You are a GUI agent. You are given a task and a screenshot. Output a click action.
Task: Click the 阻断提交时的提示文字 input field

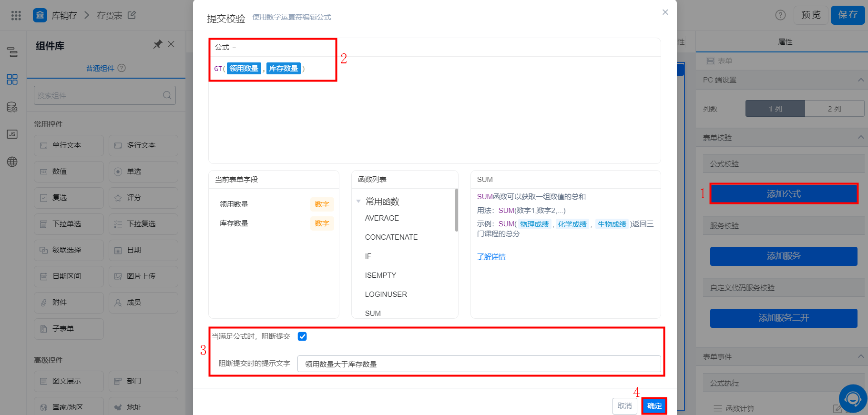click(x=479, y=364)
